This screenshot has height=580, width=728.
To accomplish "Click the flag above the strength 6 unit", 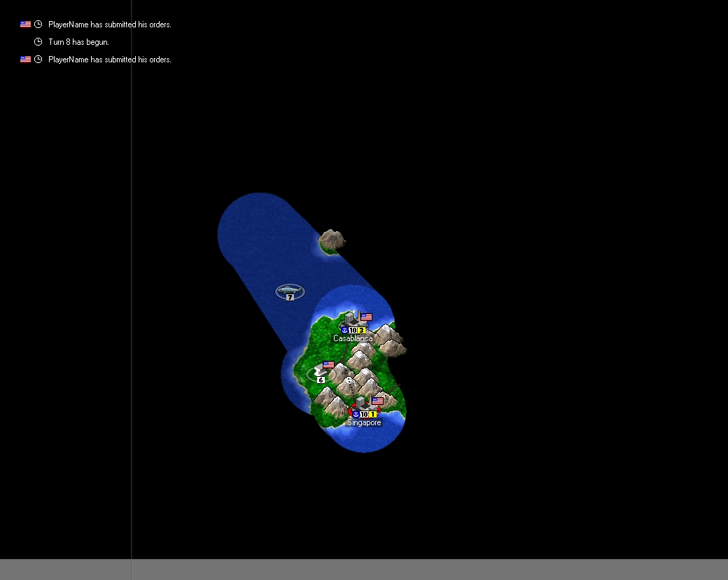I will tap(328, 365).
